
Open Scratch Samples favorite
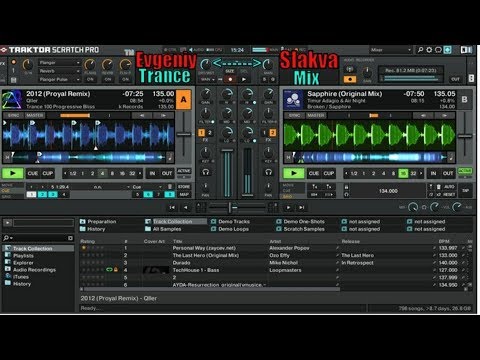[300, 229]
